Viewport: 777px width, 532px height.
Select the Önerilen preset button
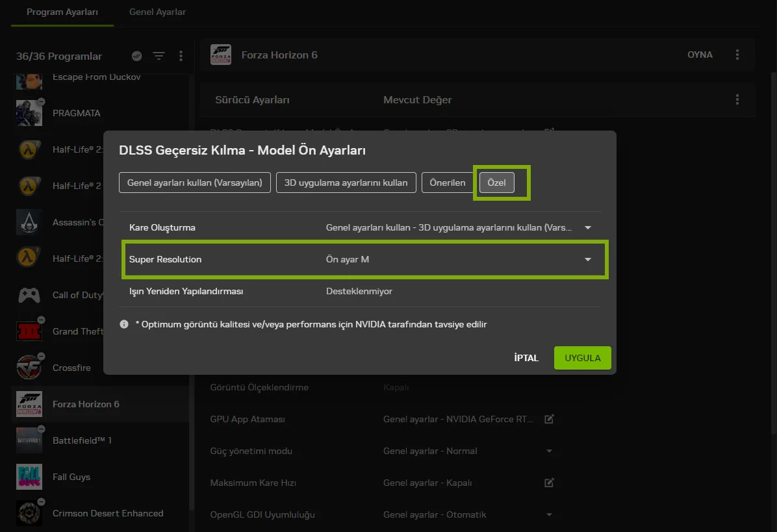coord(448,183)
